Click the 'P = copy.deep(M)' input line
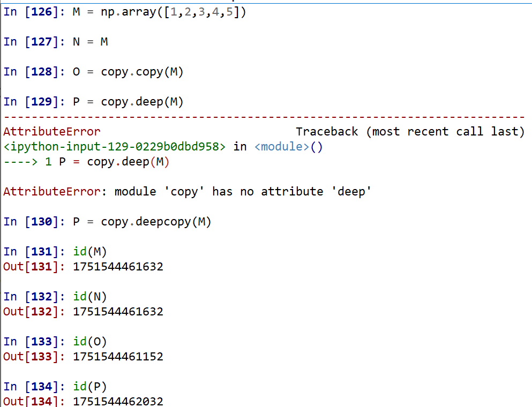 pyautogui.click(x=128, y=102)
